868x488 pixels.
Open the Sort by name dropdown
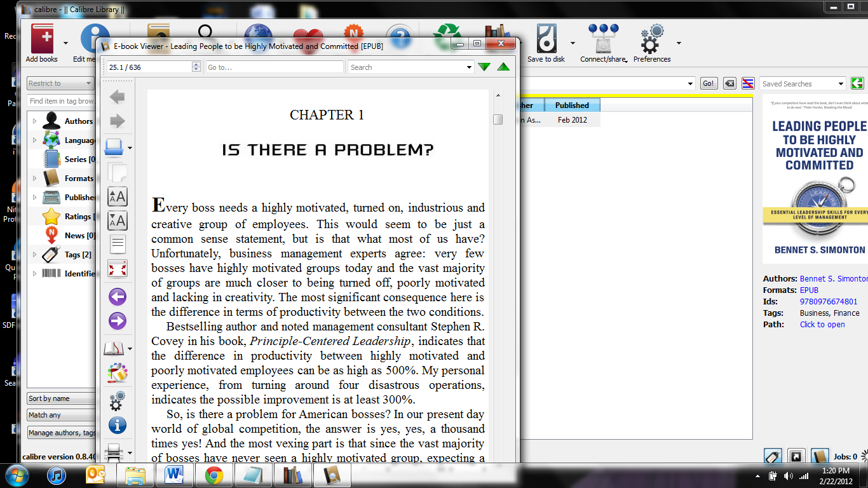(x=61, y=398)
